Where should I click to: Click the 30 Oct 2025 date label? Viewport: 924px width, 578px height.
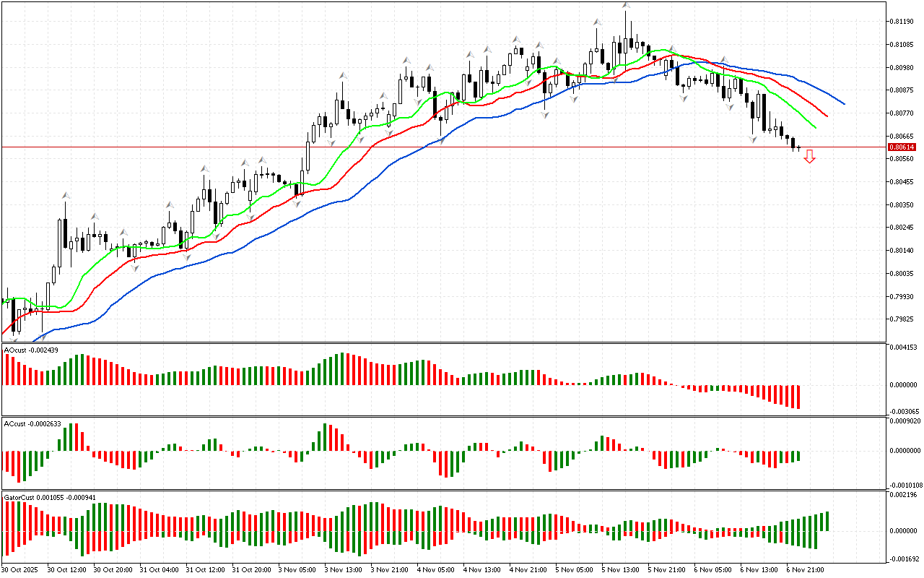[20, 570]
